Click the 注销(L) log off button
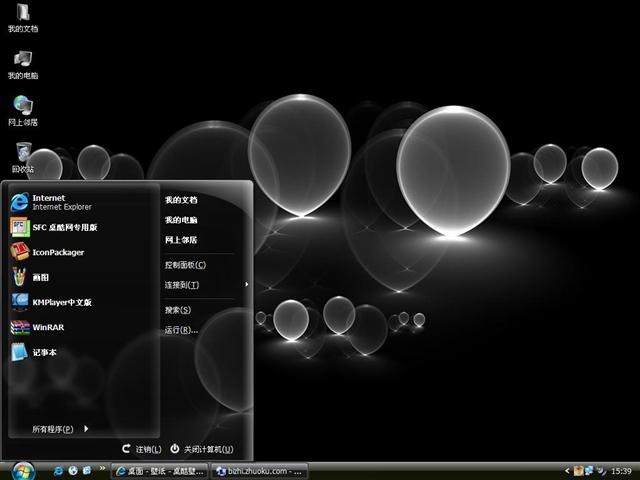Viewport: 640px width, 480px height. [141, 450]
